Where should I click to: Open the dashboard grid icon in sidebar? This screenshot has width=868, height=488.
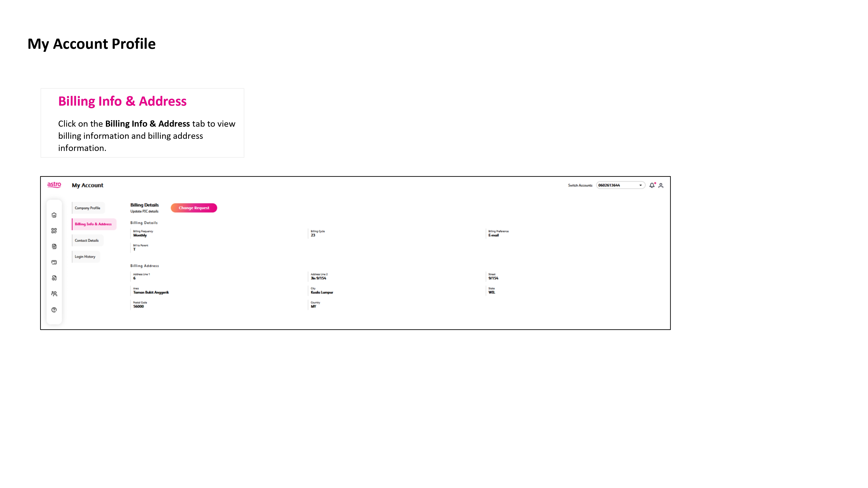tap(54, 231)
